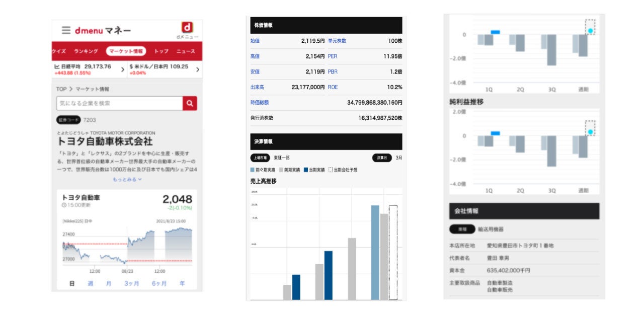
Task: Click the 当期会社予想 dashed legend box
Action: (330, 170)
